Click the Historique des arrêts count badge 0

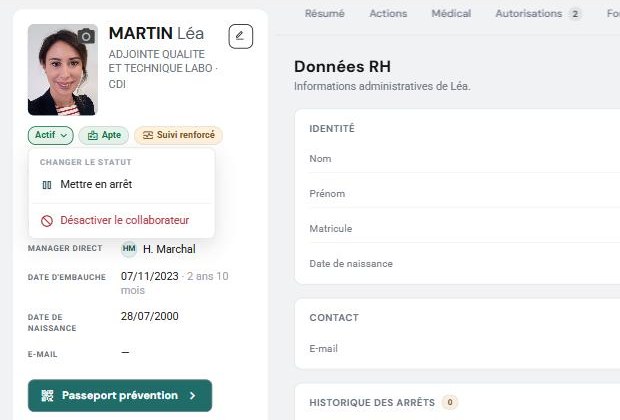[450, 403]
